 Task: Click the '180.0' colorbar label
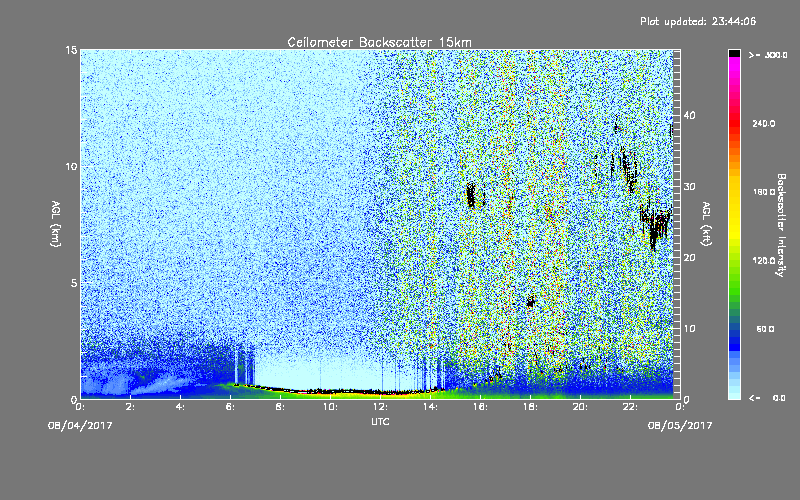click(764, 192)
